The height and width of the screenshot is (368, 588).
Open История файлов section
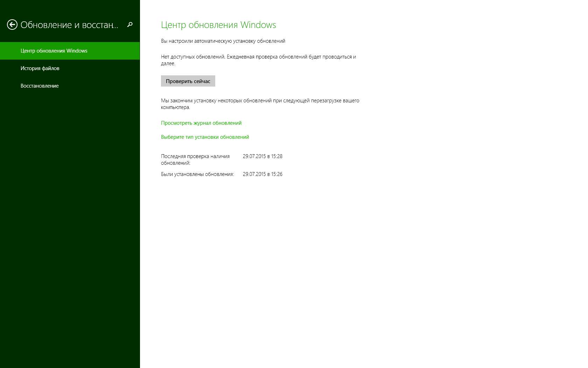click(x=40, y=68)
